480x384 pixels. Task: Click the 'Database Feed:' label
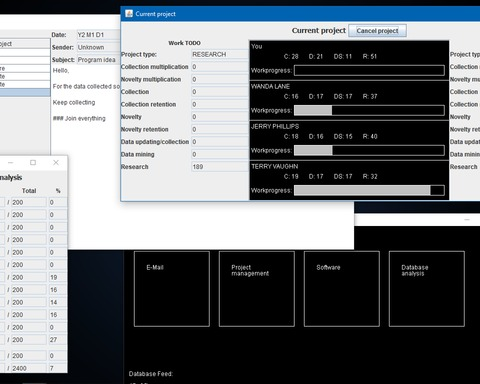coord(151,374)
